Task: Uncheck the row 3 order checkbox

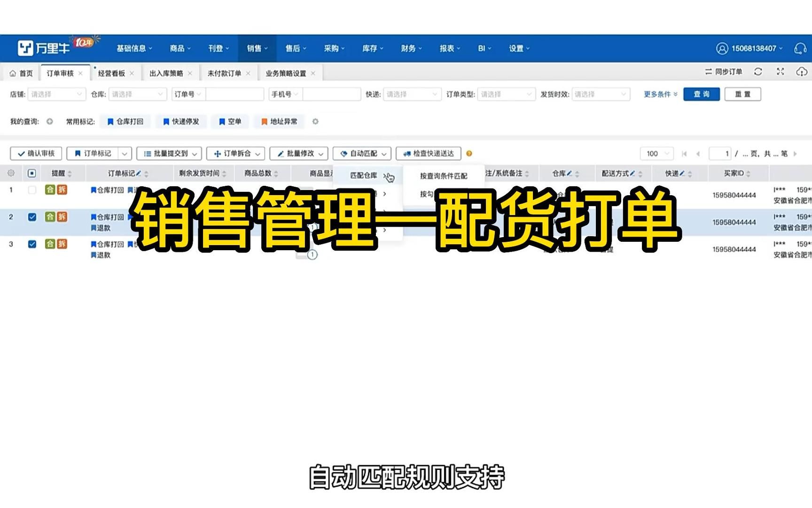Action: [32, 244]
